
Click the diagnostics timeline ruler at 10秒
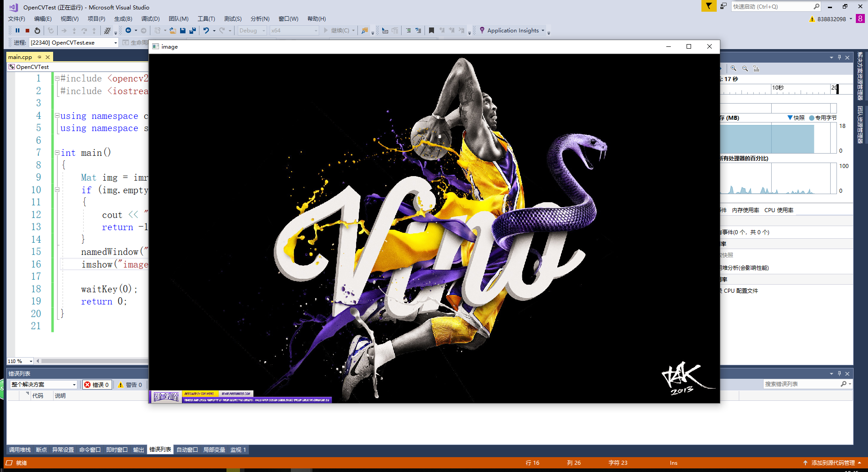coord(778,88)
